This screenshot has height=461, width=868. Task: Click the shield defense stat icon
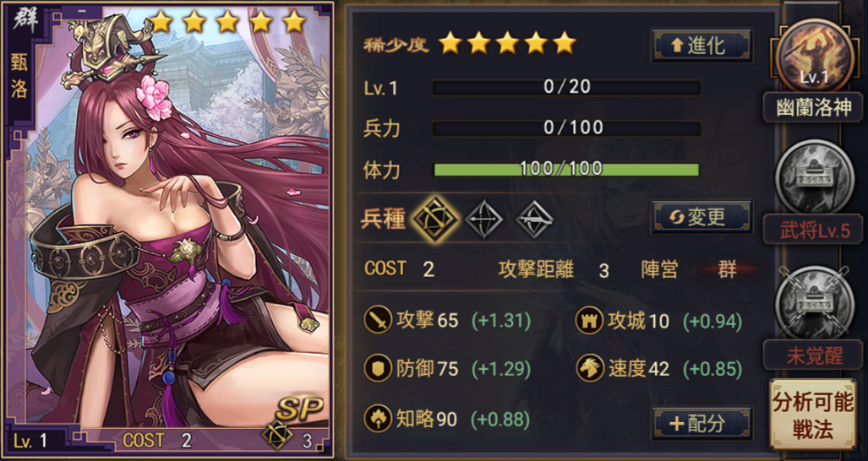point(378,369)
